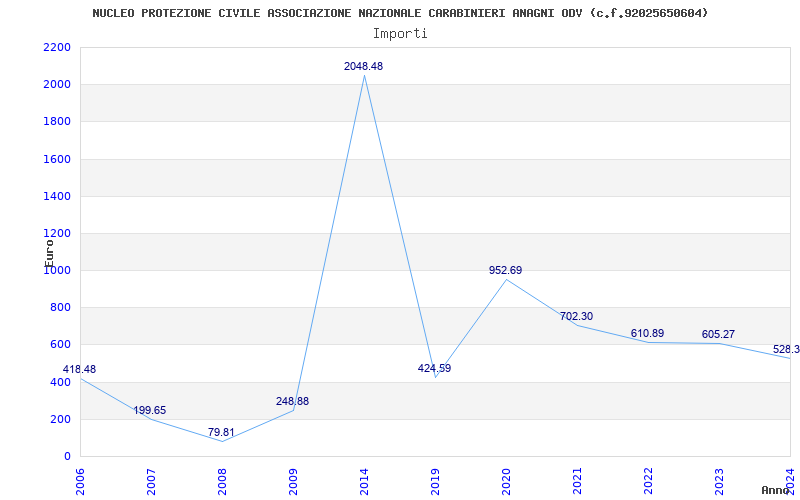Click the 2200 y-axis tick label

coord(57,47)
